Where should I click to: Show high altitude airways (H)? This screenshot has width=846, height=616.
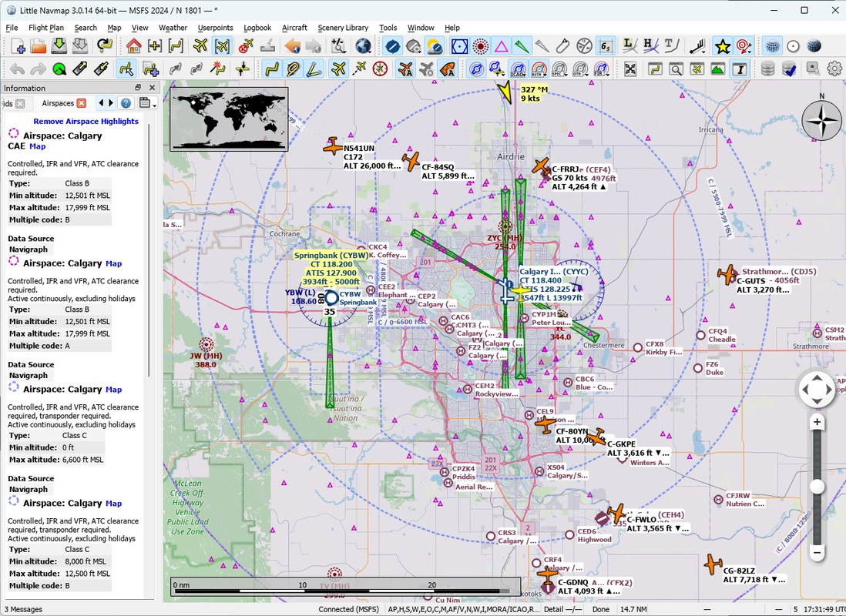pos(650,46)
